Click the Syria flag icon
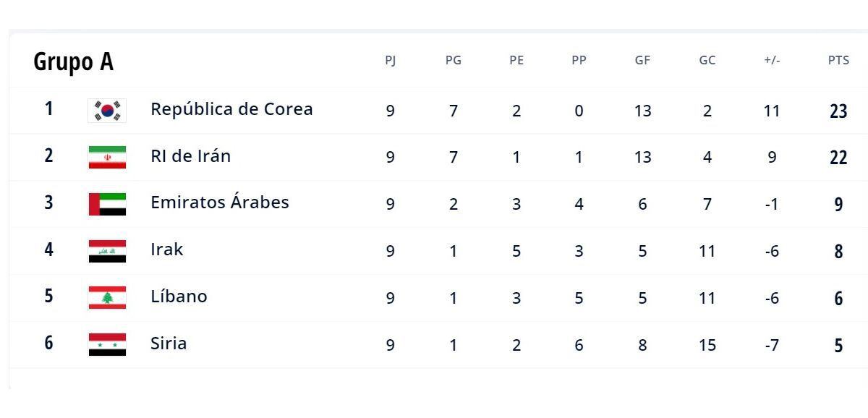868x418 pixels. pos(107,345)
